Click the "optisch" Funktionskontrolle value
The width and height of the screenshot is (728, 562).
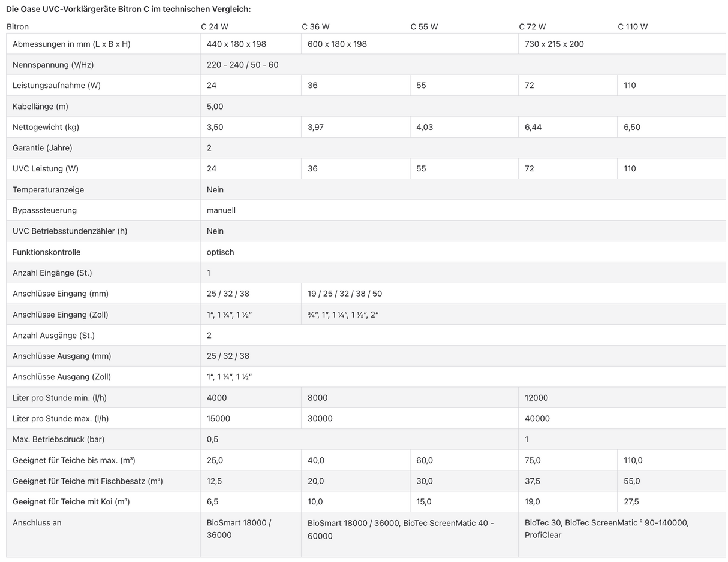tap(221, 252)
